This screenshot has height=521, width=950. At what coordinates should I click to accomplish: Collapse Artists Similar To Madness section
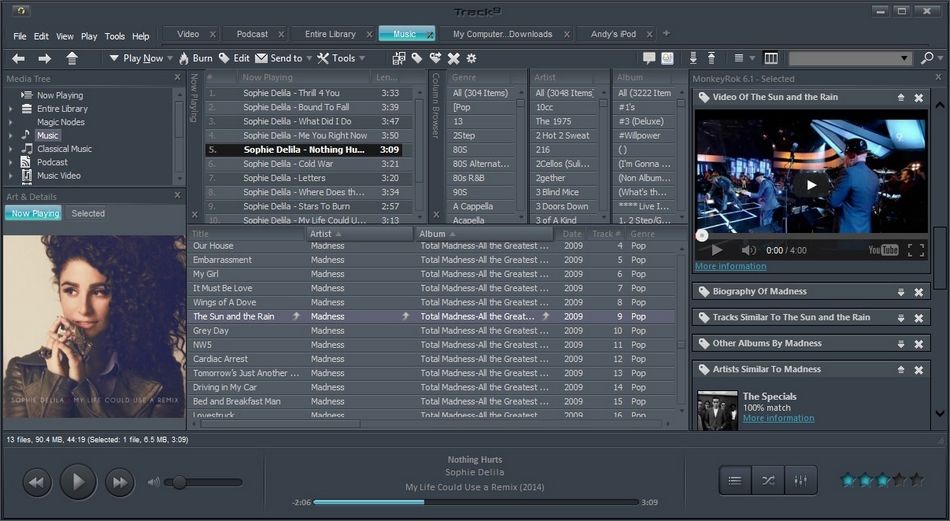pyautogui.click(x=901, y=370)
